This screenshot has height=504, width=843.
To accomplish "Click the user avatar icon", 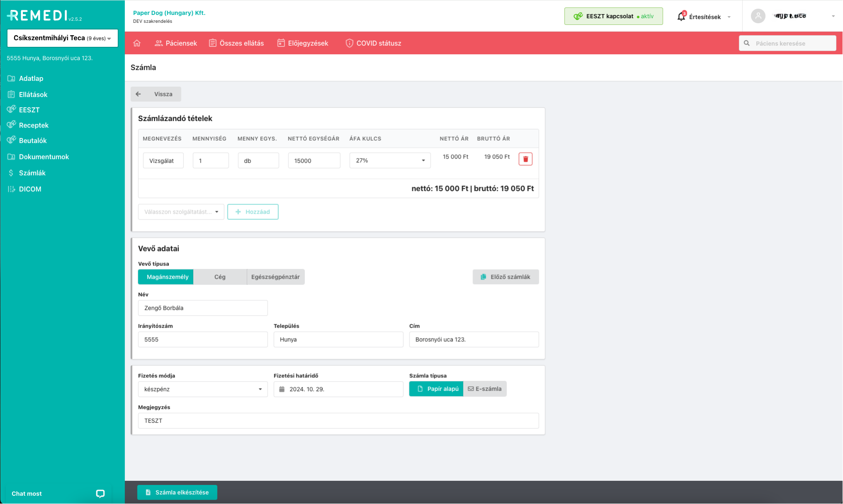I will pyautogui.click(x=758, y=16).
